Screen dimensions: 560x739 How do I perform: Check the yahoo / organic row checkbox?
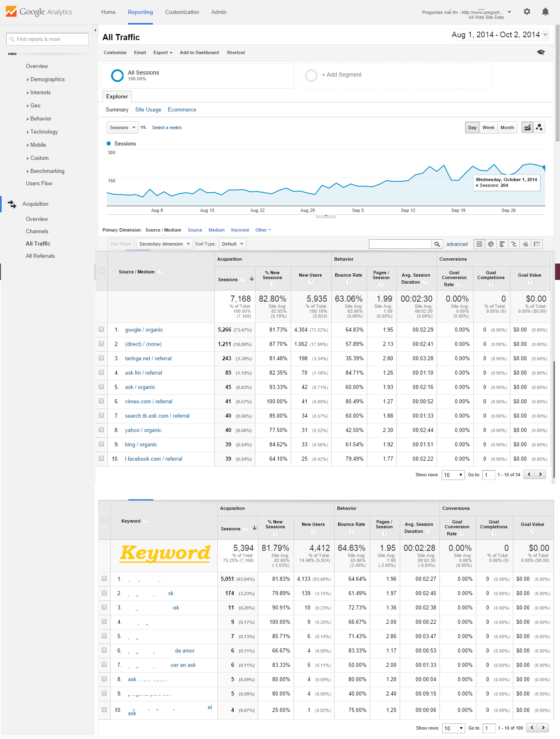(x=101, y=430)
